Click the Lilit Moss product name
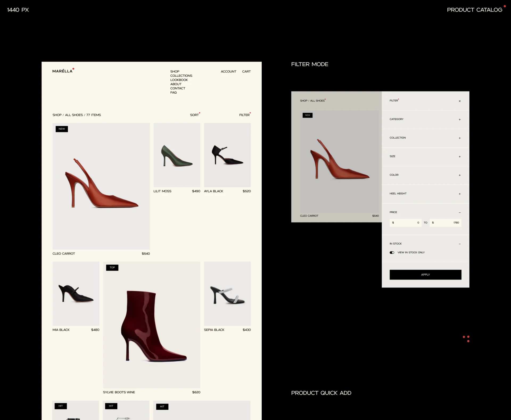 [162, 191]
